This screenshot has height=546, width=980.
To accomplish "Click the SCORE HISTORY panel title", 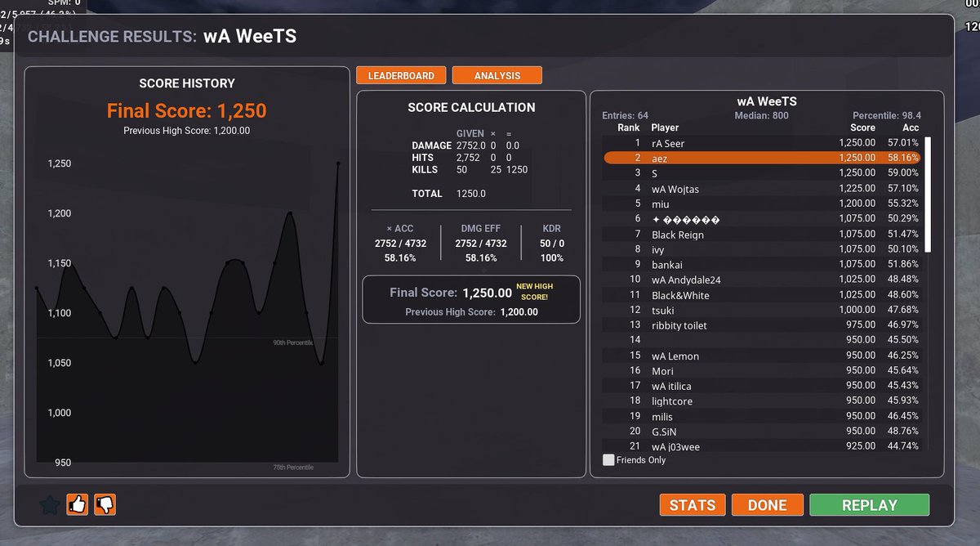I will pyautogui.click(x=187, y=83).
